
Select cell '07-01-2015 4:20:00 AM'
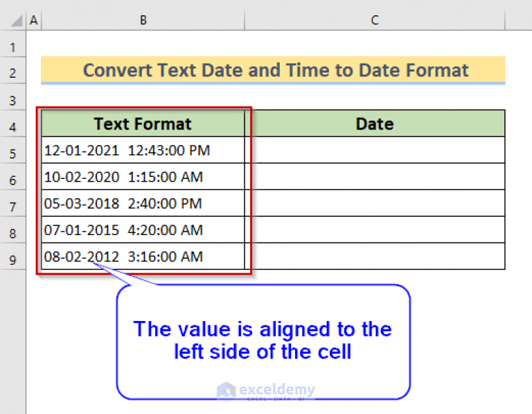coord(143,230)
